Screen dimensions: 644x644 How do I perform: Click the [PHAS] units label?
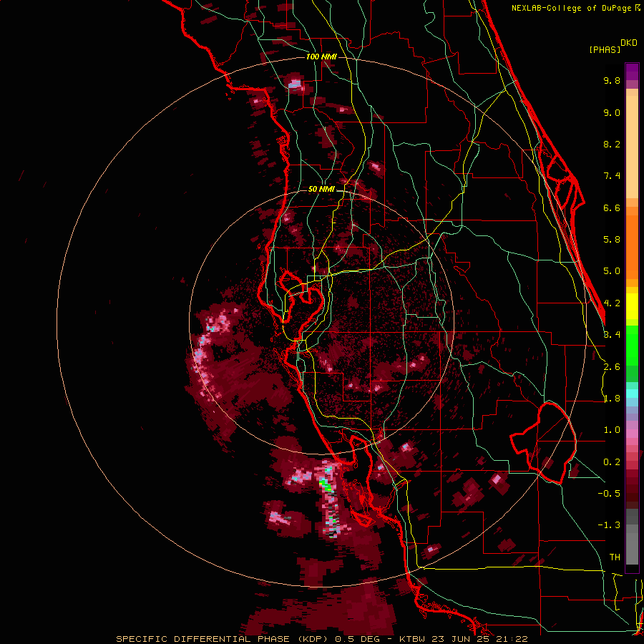coord(605,50)
